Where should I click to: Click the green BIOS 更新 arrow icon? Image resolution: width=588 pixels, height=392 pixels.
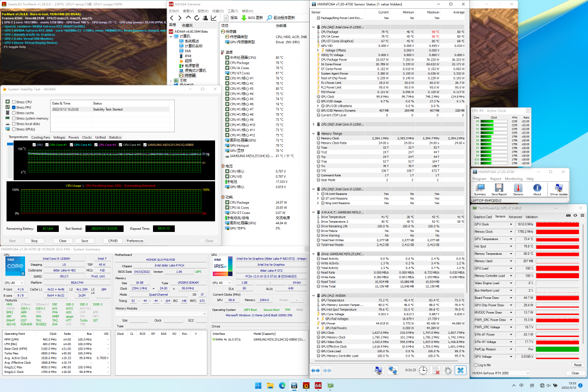pyautogui.click(x=244, y=17)
